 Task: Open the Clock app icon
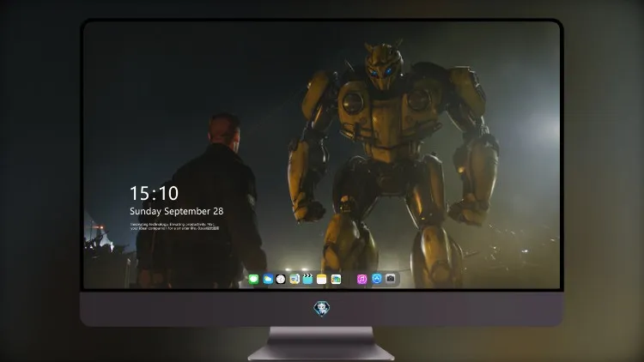pyautogui.click(x=281, y=279)
